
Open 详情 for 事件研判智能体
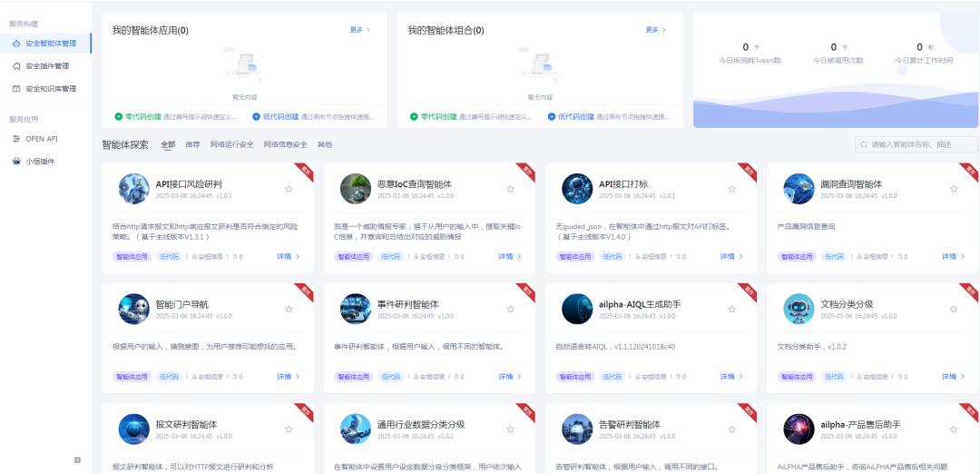[x=510, y=377]
